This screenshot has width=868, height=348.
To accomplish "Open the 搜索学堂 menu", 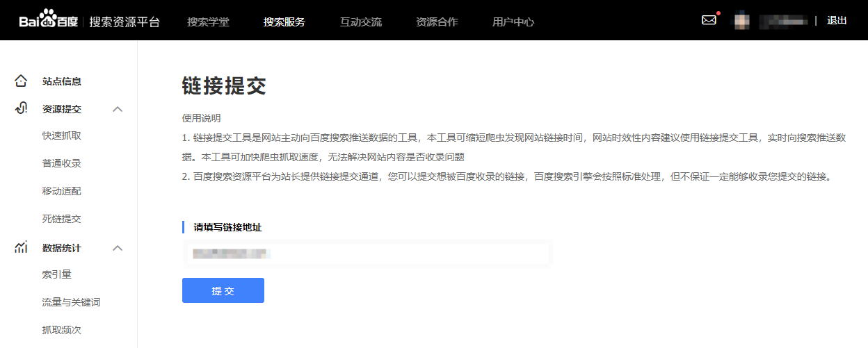I will coord(208,22).
